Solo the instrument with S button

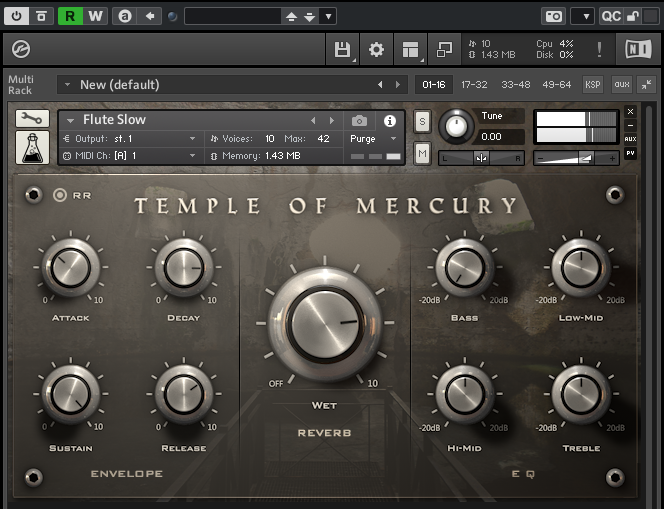tap(422, 122)
